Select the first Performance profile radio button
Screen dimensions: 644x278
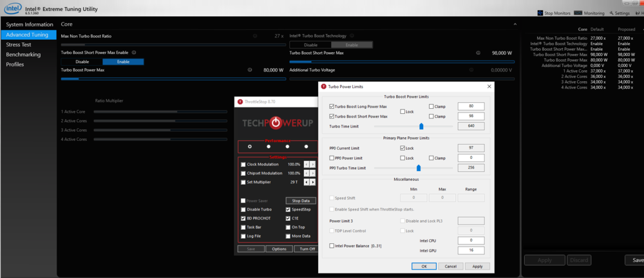tap(249, 147)
